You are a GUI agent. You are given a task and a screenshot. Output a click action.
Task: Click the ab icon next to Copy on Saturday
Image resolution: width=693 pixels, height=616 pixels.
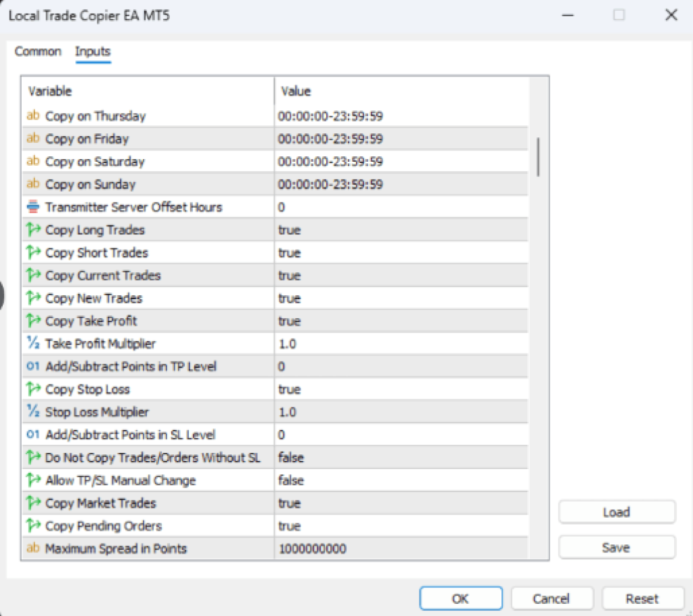coord(32,161)
